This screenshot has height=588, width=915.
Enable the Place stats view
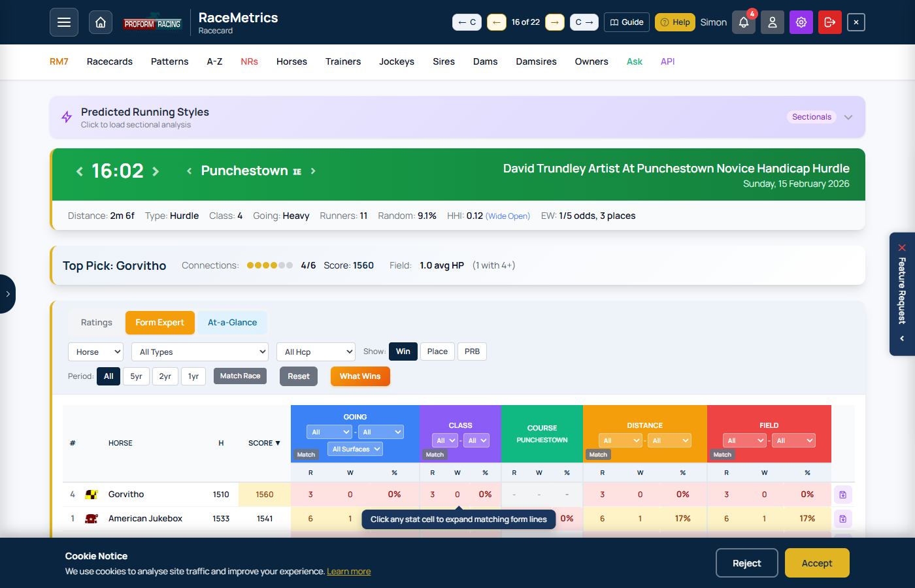[437, 351]
